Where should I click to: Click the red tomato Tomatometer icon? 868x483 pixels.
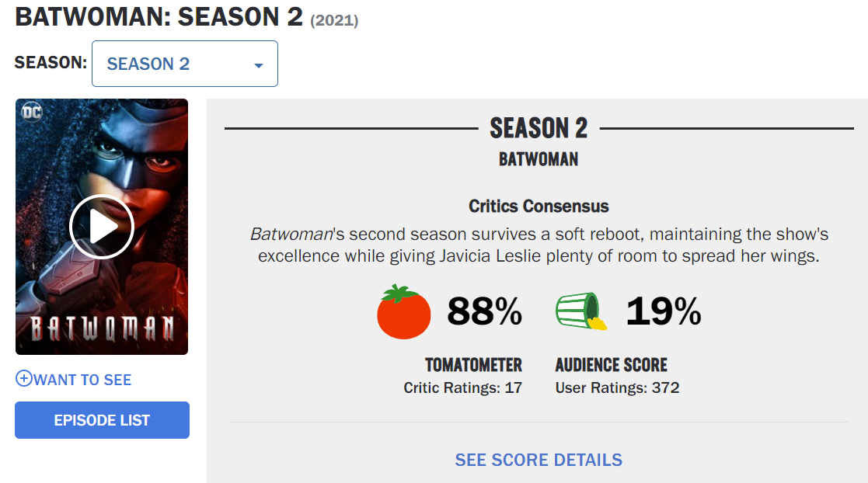click(x=403, y=312)
